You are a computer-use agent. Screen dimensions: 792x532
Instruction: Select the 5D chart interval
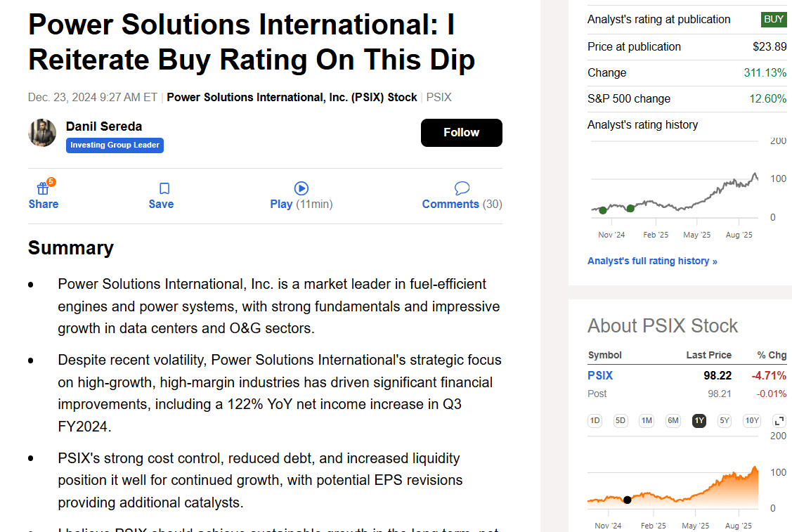tap(621, 420)
